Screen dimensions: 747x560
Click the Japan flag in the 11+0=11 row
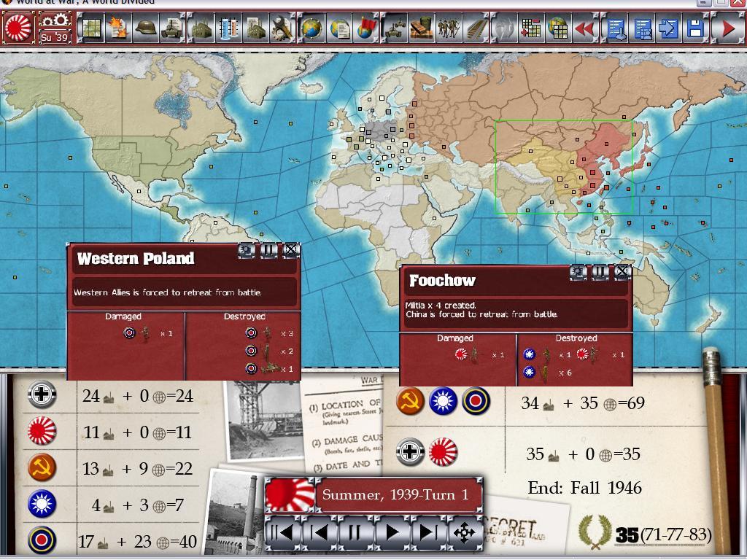tap(42, 431)
